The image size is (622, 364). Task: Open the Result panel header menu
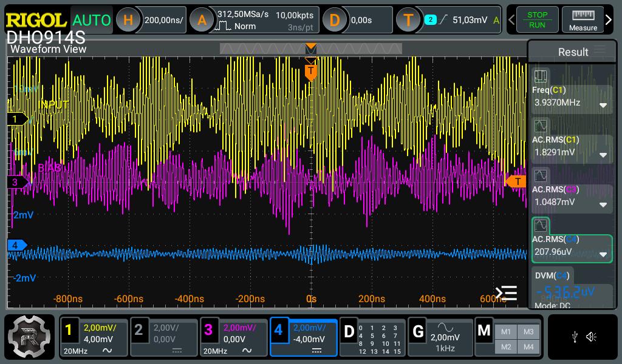(x=600, y=51)
